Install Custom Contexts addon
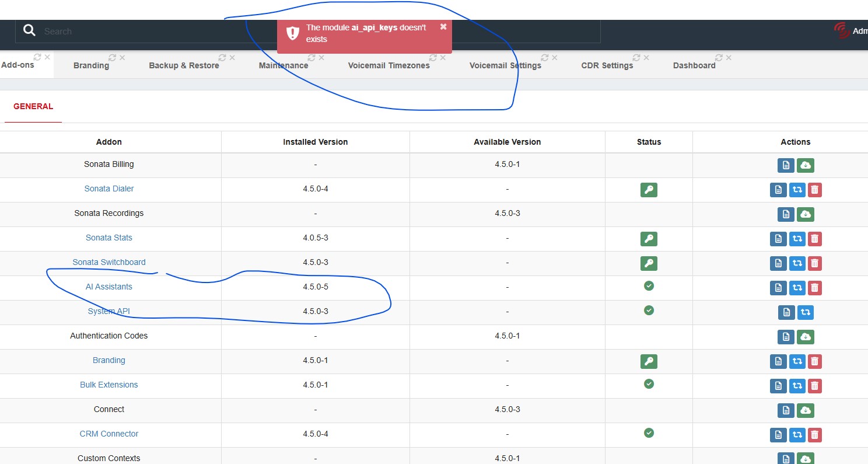This screenshot has height=464, width=868. [x=805, y=459]
